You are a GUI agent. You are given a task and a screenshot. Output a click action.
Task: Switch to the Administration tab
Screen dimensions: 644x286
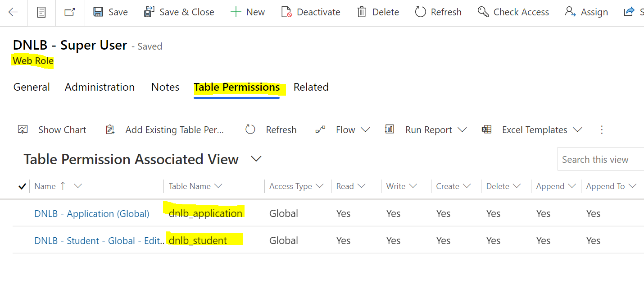(x=100, y=87)
